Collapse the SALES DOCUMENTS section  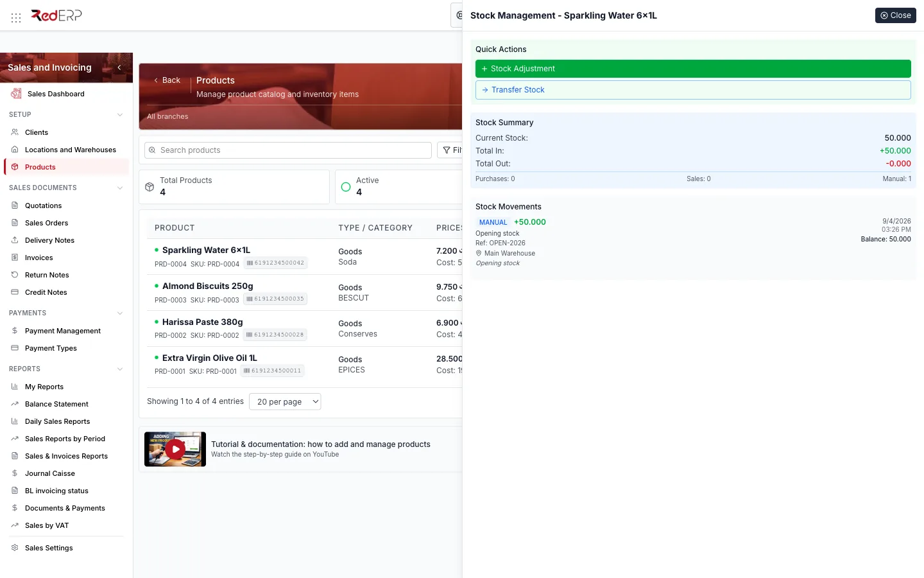tap(120, 188)
